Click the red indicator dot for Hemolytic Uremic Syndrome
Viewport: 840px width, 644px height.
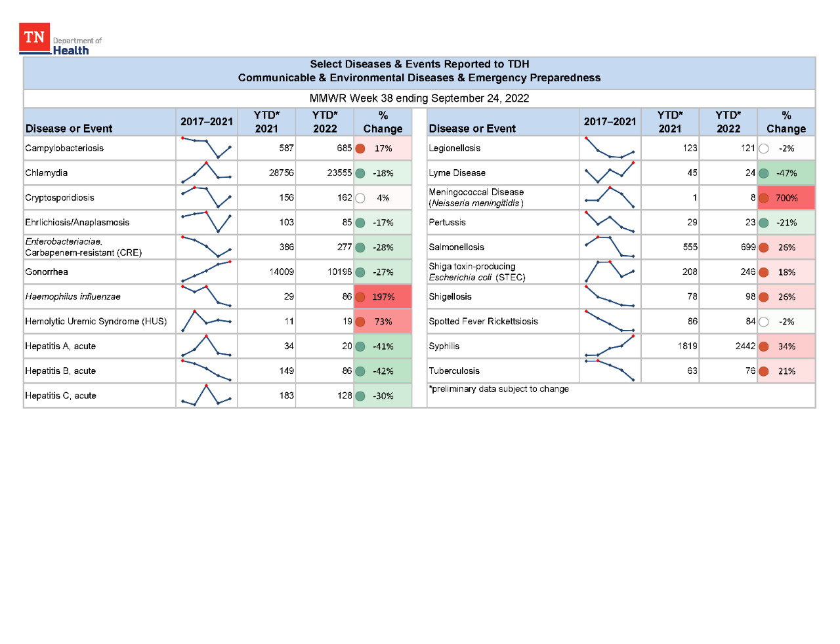(x=360, y=322)
